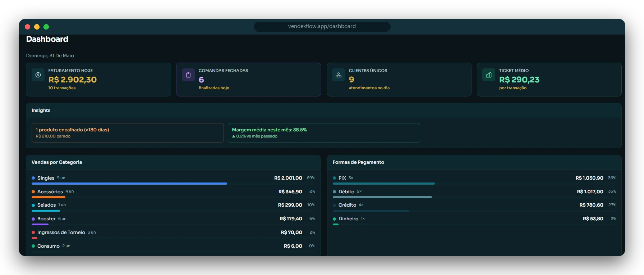
Task: Click the Faturamento Hoje dollar icon
Action: pos(38,75)
